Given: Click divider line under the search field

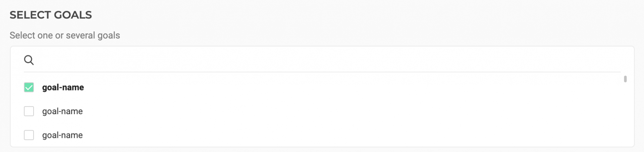Looking at the screenshot, I should pyautogui.click(x=322, y=72).
